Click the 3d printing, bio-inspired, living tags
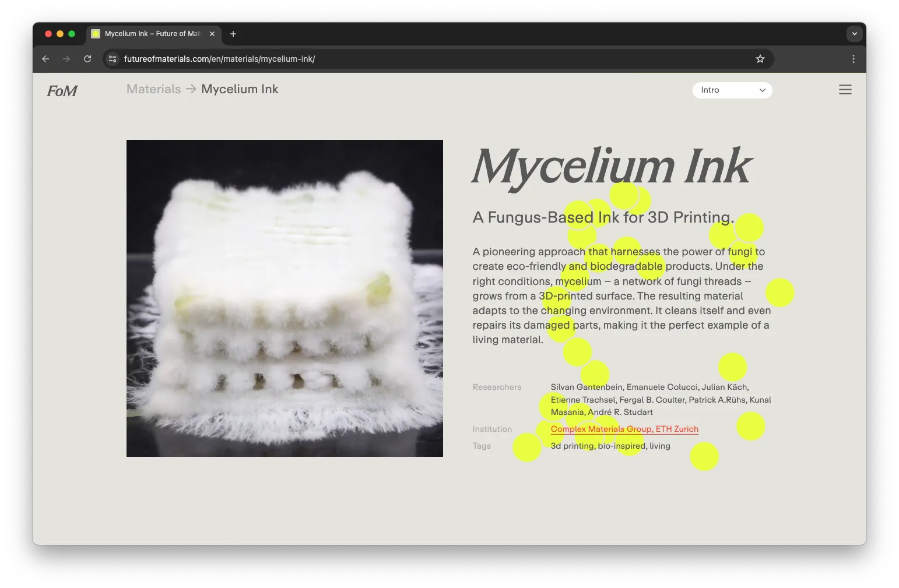This screenshot has height=588, width=899. (610, 446)
